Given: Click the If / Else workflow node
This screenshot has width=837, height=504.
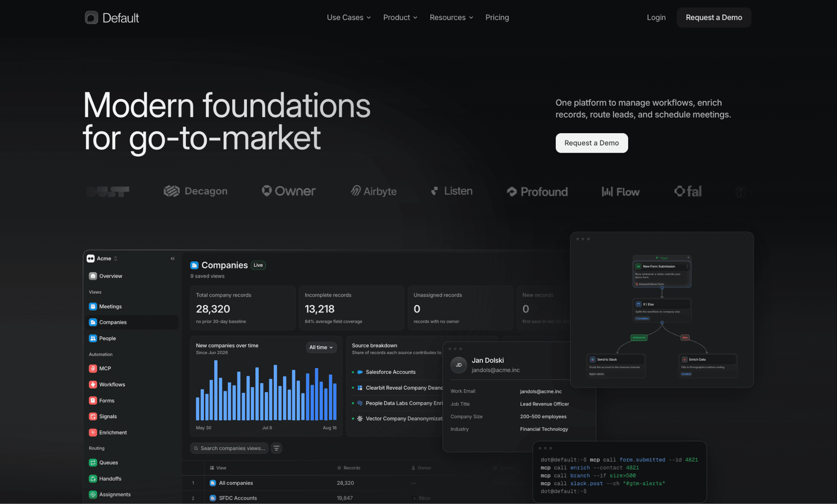Looking at the screenshot, I should tap(662, 310).
